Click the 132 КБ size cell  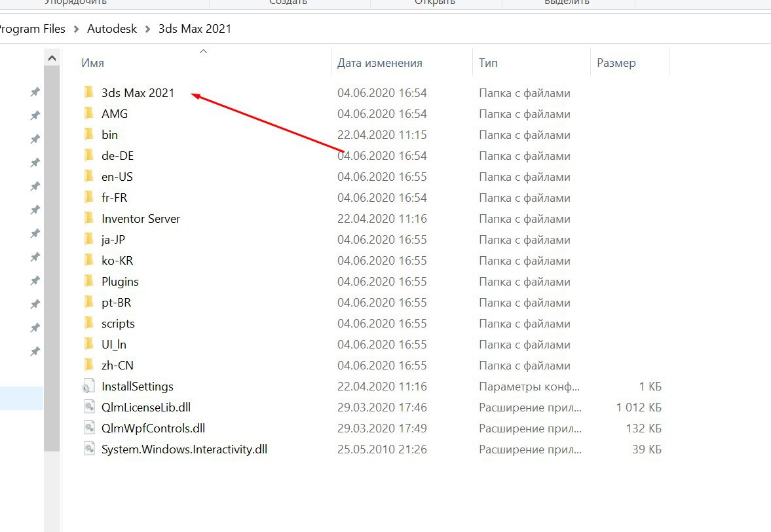point(644,428)
